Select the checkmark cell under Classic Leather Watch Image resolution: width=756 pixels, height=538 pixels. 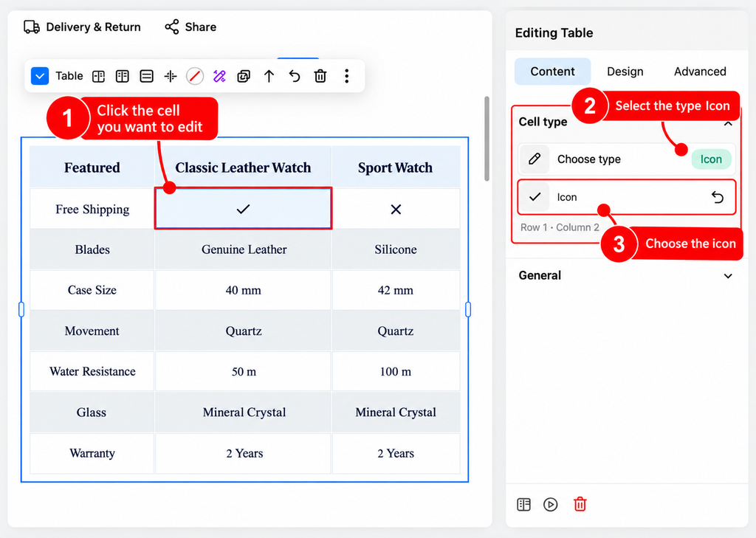pyautogui.click(x=243, y=208)
